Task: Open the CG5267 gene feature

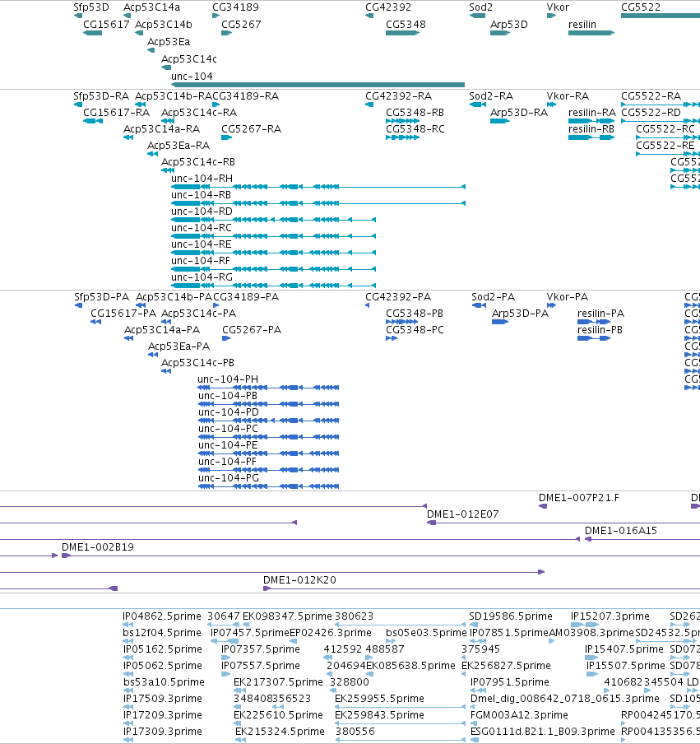Action: [227, 33]
